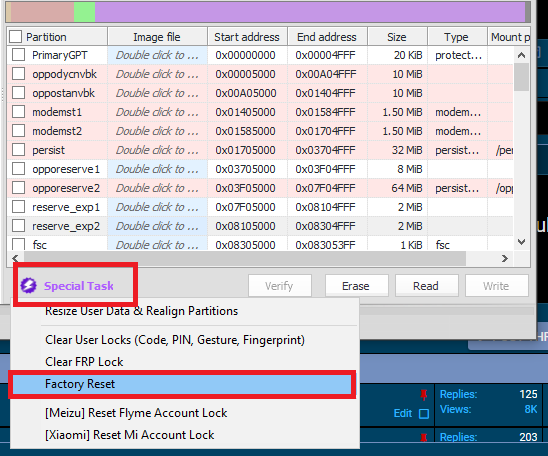Click the purple segment of partition map

point(310,12)
